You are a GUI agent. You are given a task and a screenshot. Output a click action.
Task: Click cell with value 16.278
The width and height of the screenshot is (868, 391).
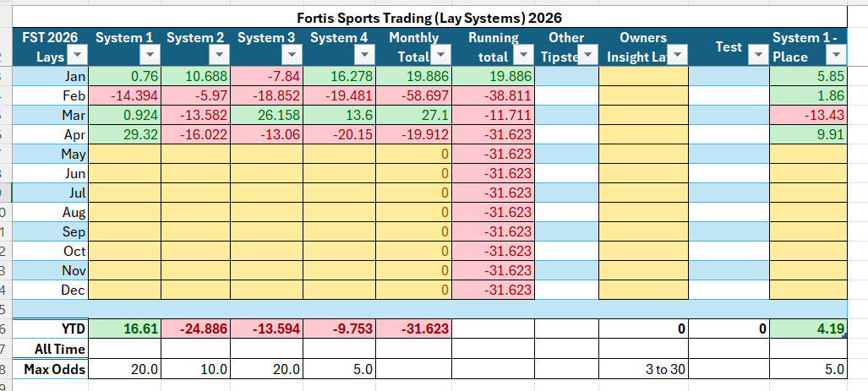click(339, 76)
